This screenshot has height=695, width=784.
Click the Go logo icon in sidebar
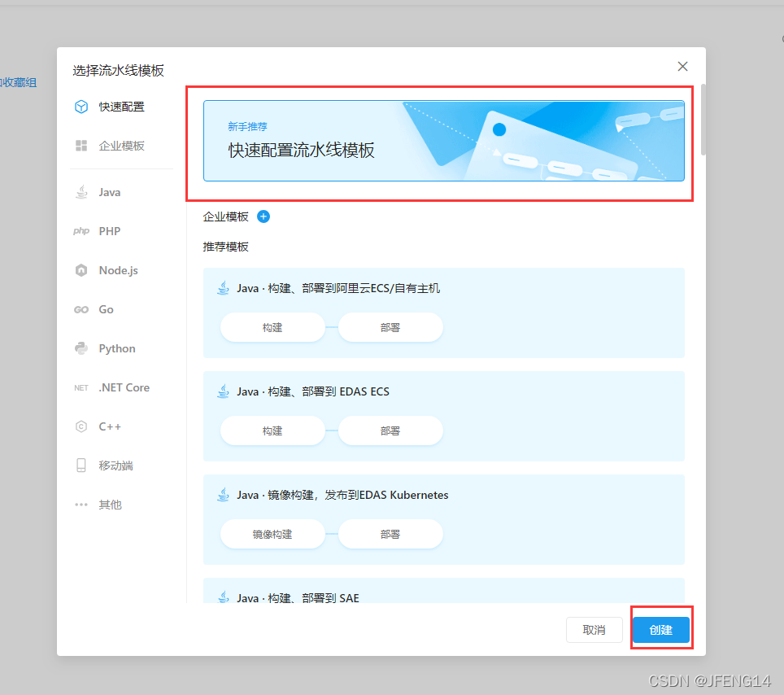click(81, 309)
